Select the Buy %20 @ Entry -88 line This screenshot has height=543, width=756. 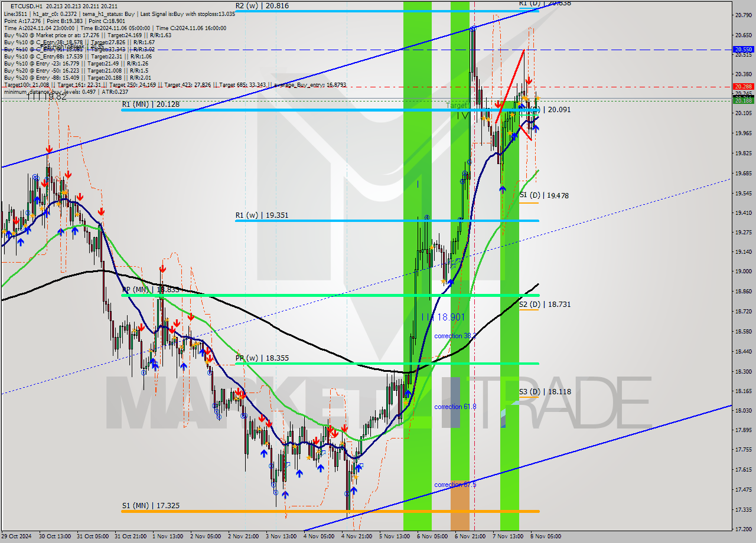[x=77, y=77]
